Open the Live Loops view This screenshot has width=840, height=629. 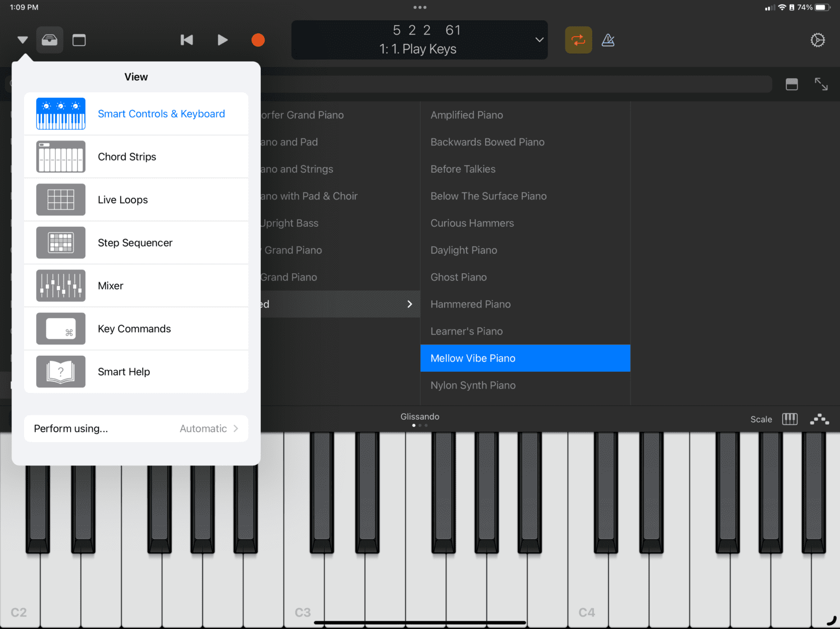[122, 199]
